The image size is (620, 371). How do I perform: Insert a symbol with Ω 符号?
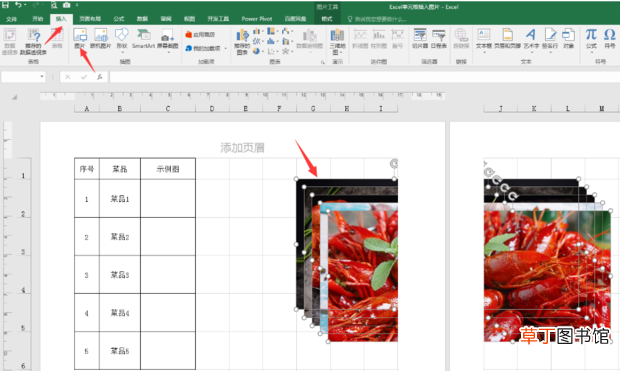(x=610, y=38)
